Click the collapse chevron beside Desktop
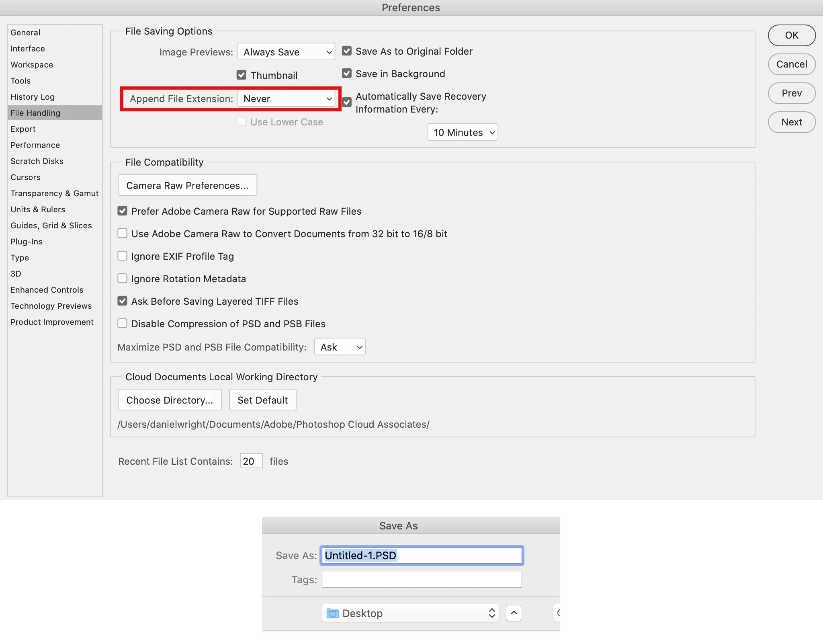The width and height of the screenshot is (823, 644). coord(514,613)
